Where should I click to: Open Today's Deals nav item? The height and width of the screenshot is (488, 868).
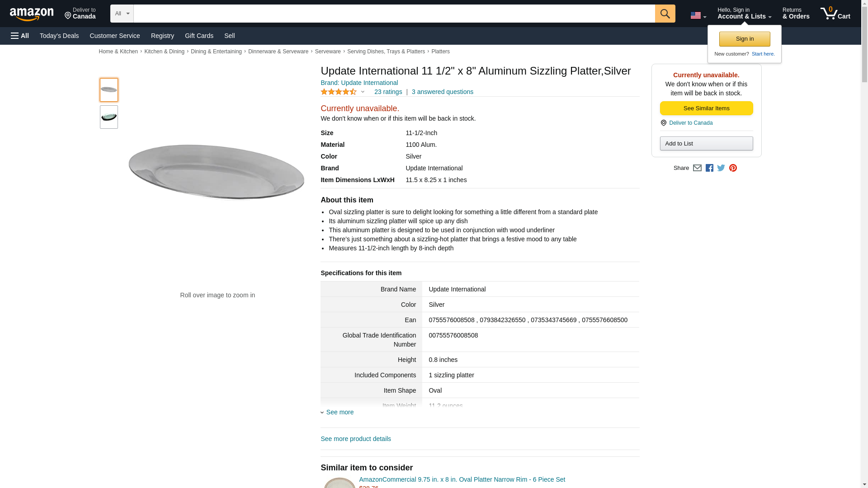click(x=59, y=36)
